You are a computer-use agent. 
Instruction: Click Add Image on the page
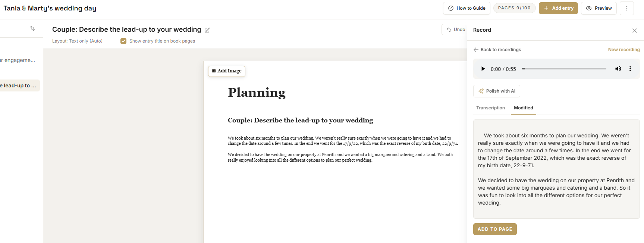[x=227, y=71]
